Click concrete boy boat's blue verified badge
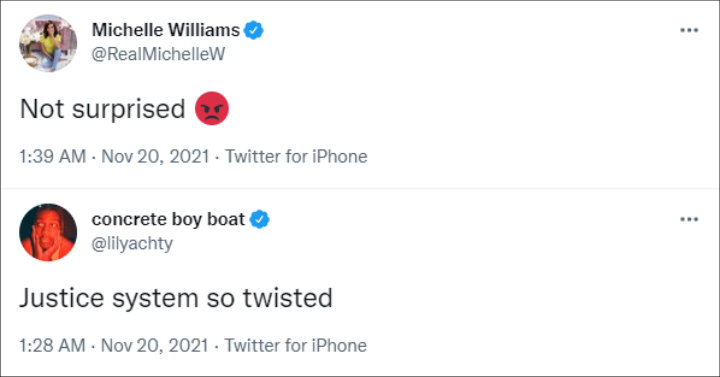This screenshot has width=720, height=377. [x=259, y=219]
